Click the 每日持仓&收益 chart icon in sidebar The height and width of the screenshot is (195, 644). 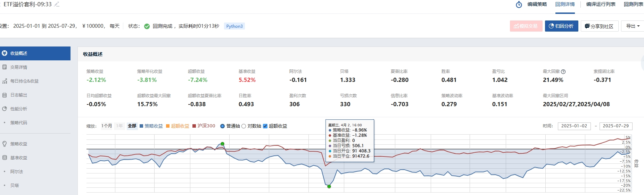(5, 81)
